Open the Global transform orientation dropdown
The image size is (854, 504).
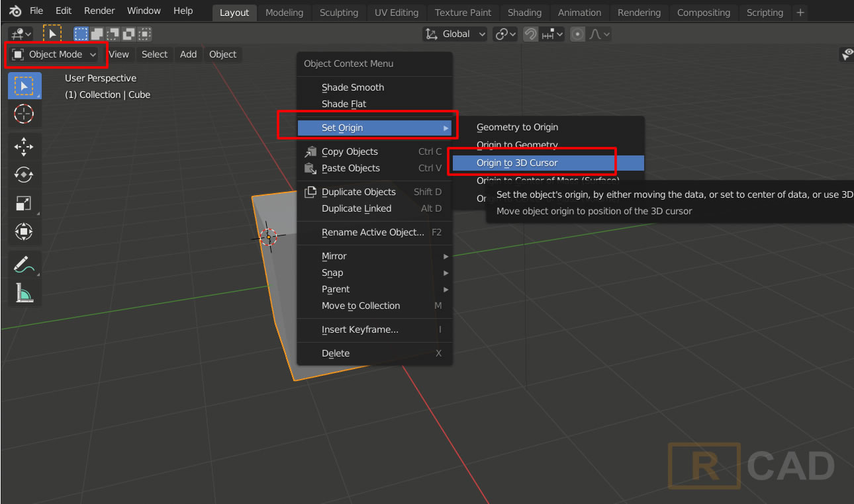tap(454, 34)
